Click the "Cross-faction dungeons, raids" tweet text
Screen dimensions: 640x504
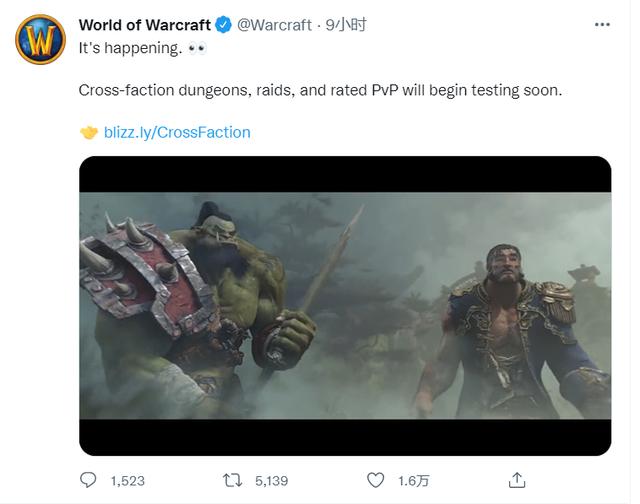pyautogui.click(x=320, y=90)
